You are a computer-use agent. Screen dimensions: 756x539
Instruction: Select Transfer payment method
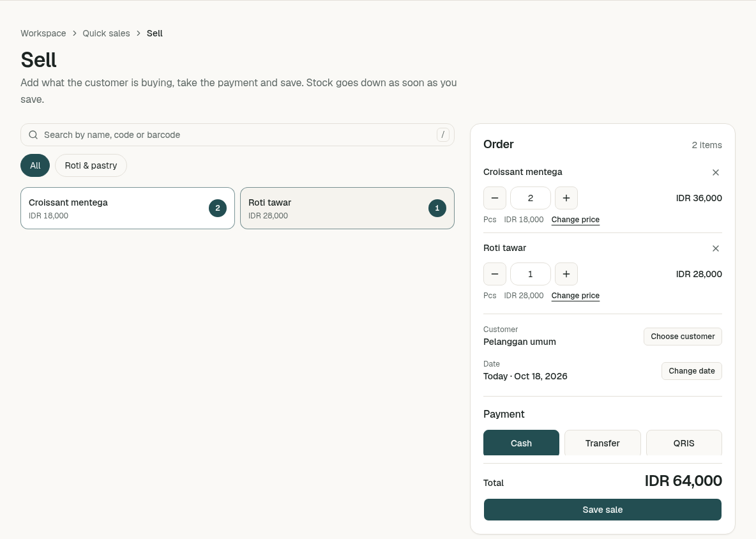(x=603, y=443)
